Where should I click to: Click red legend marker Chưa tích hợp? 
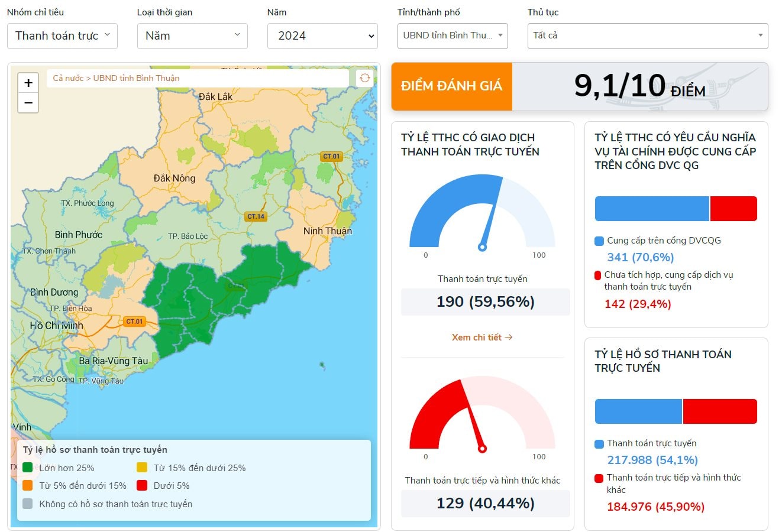click(597, 275)
